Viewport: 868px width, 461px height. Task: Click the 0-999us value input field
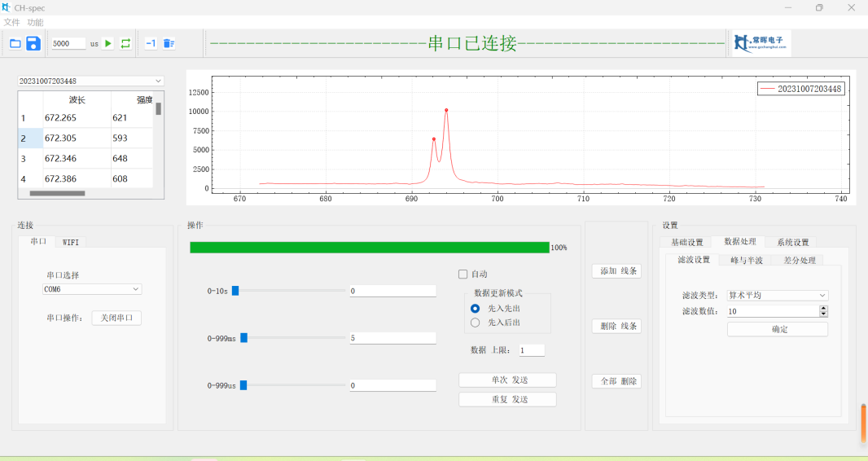393,385
